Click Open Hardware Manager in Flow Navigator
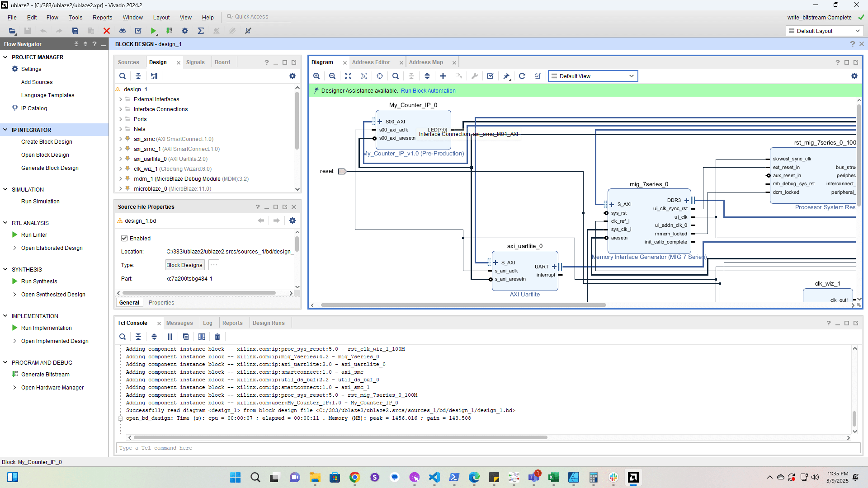The image size is (868, 488). (52, 388)
